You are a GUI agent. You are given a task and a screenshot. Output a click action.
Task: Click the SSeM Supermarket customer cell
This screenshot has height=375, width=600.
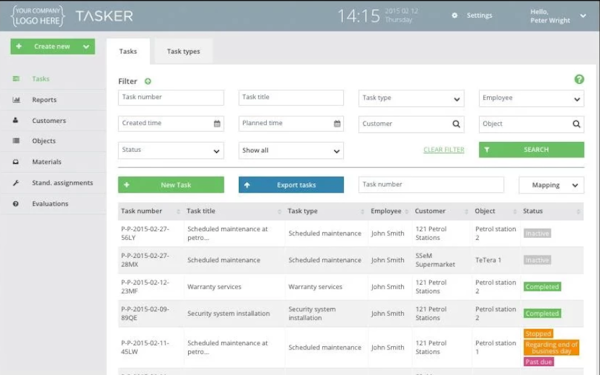coord(435,260)
